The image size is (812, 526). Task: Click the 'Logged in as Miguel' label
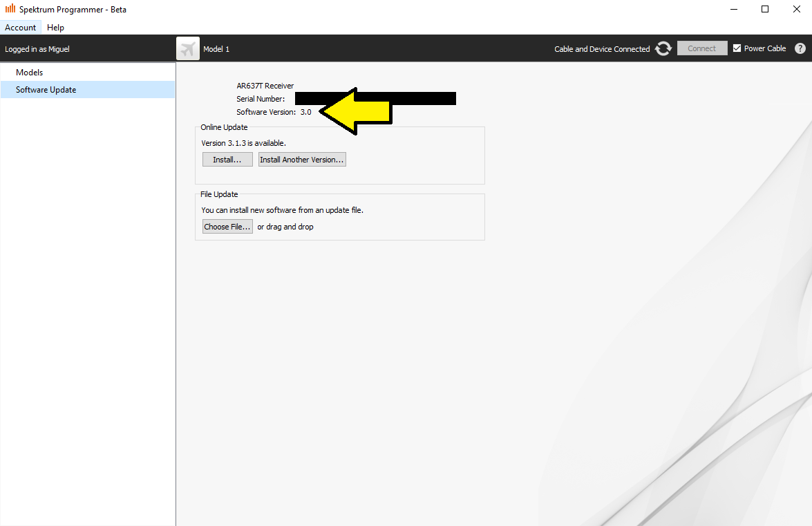(37, 49)
